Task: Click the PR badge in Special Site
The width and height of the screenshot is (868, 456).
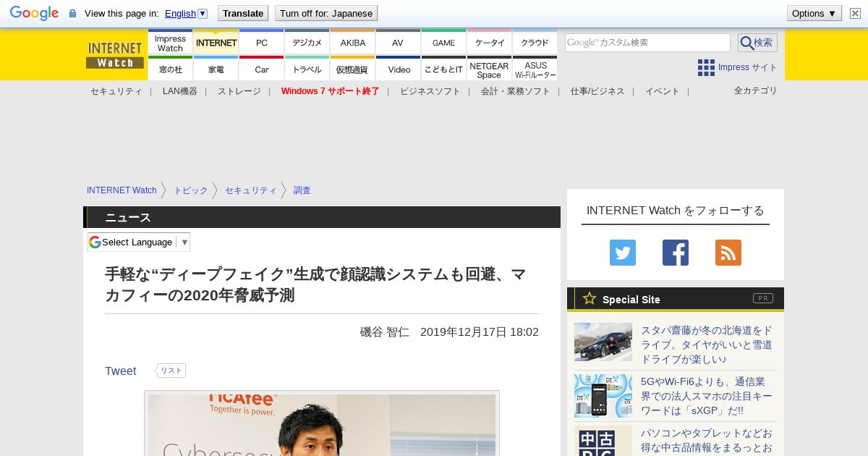Action: [x=763, y=298]
